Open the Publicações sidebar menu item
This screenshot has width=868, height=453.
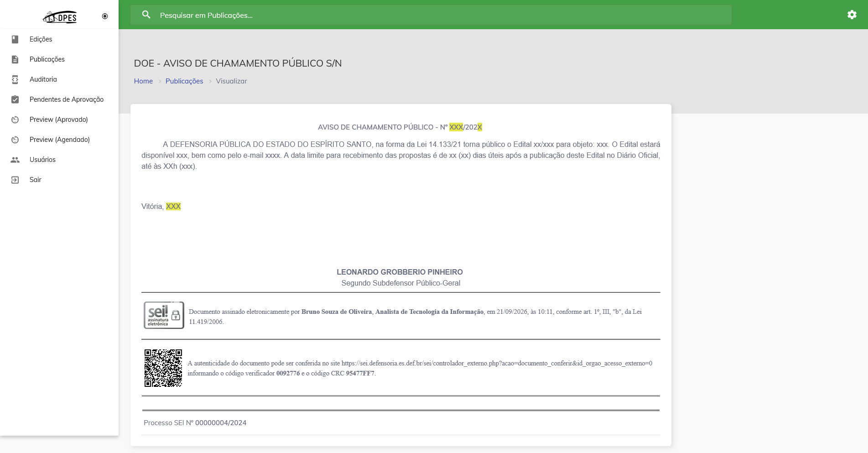(59, 59)
